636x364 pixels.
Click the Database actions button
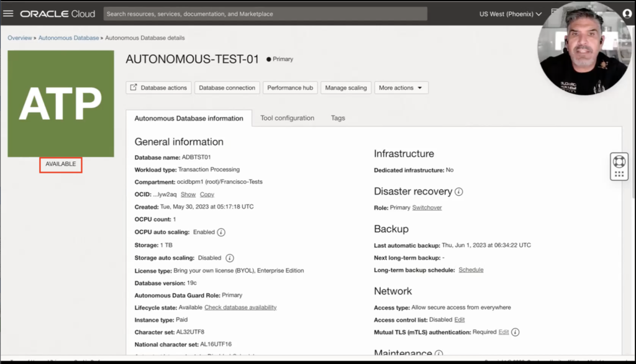click(x=158, y=88)
